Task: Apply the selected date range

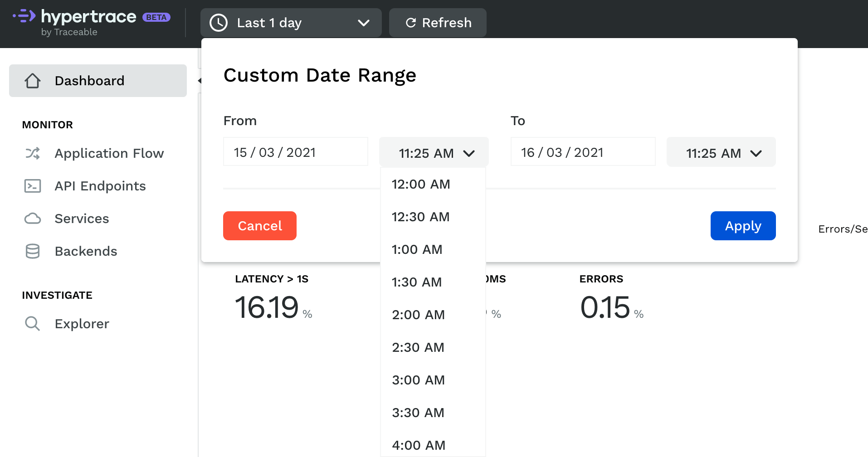Action: (x=742, y=225)
